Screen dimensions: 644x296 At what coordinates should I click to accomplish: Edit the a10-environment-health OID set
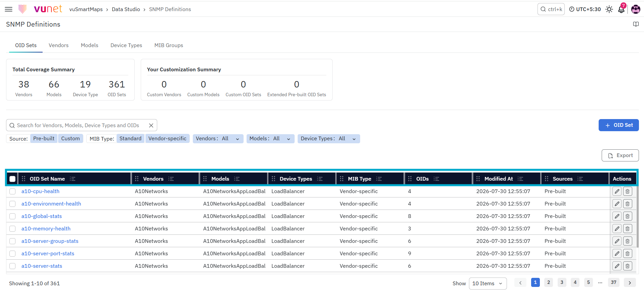(x=617, y=204)
